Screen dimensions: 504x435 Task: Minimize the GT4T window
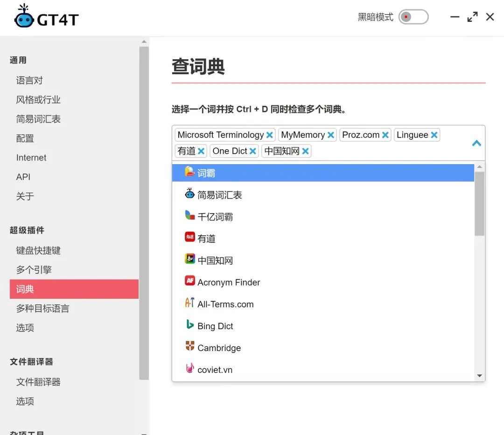tap(455, 17)
